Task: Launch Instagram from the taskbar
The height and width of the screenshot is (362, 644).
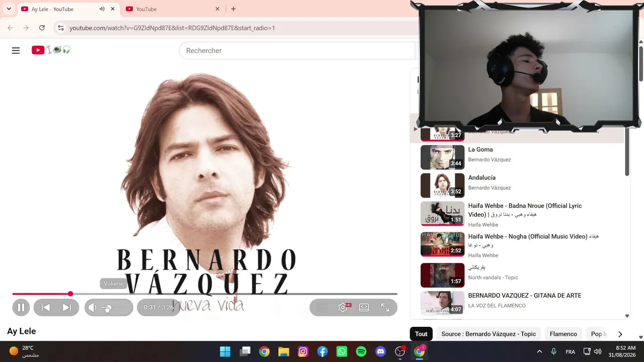Action: pyautogui.click(x=303, y=351)
